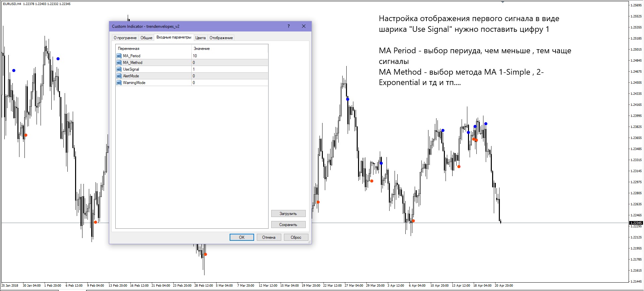Click the chart shift triangle marker at top
This screenshot has height=291, width=644.
tap(503, 2)
